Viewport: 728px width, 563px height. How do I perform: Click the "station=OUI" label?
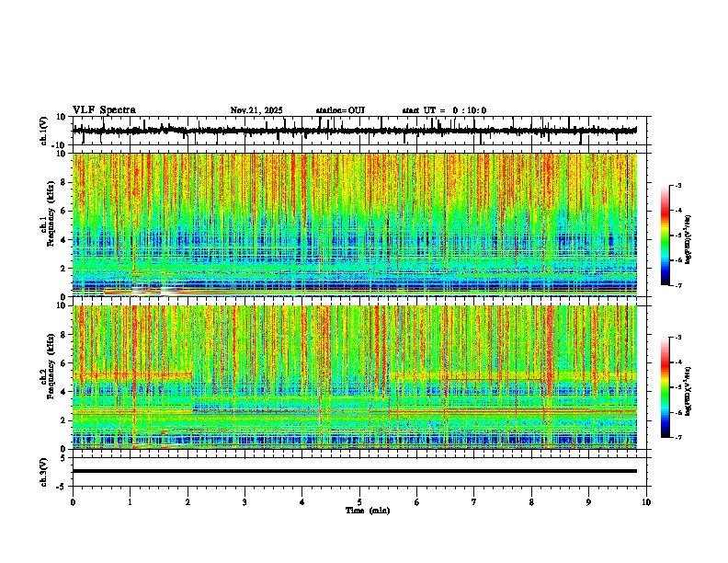340,110
